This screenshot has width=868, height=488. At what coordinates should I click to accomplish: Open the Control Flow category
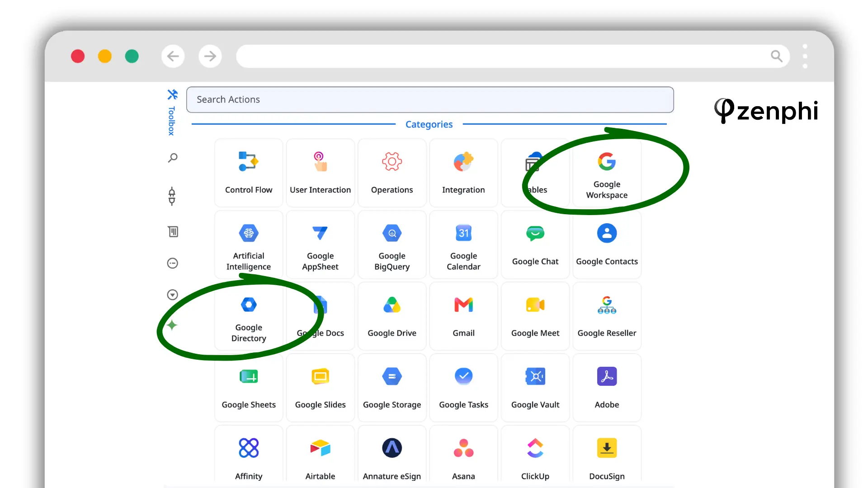pyautogui.click(x=249, y=173)
